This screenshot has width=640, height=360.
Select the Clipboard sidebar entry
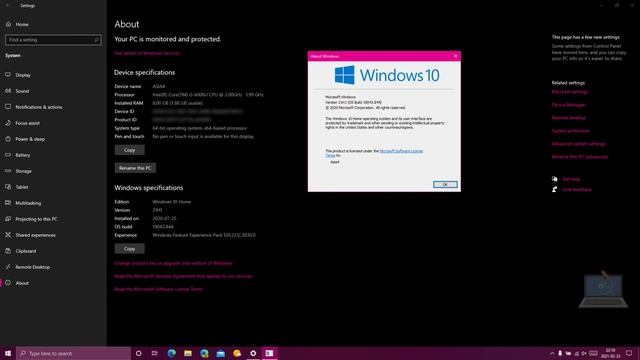point(26,251)
